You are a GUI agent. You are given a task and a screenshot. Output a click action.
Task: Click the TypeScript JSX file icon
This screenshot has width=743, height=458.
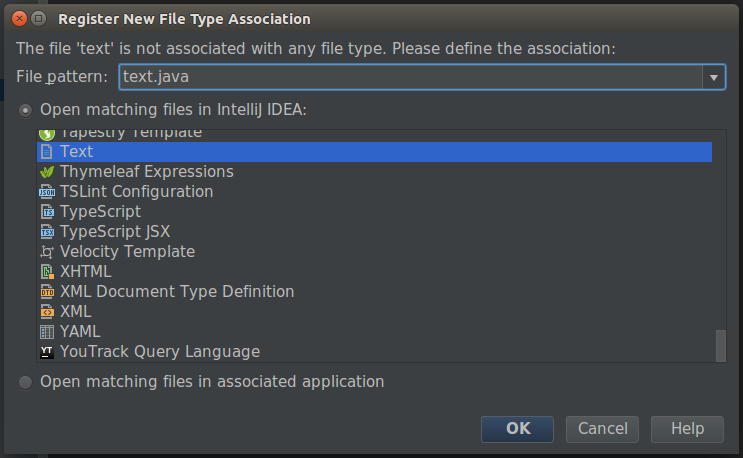coord(46,232)
